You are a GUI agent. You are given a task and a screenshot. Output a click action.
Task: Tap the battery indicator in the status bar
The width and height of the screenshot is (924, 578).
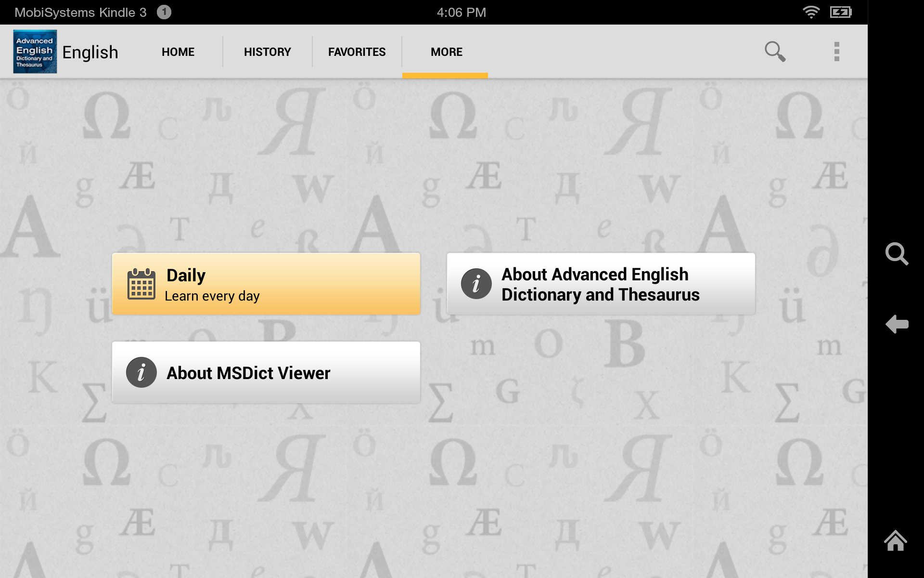pyautogui.click(x=841, y=12)
